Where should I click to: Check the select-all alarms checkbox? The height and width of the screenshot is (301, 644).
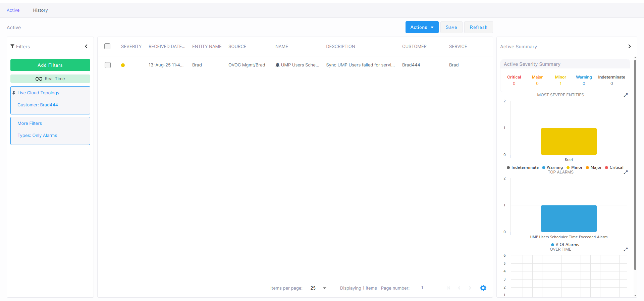click(107, 46)
